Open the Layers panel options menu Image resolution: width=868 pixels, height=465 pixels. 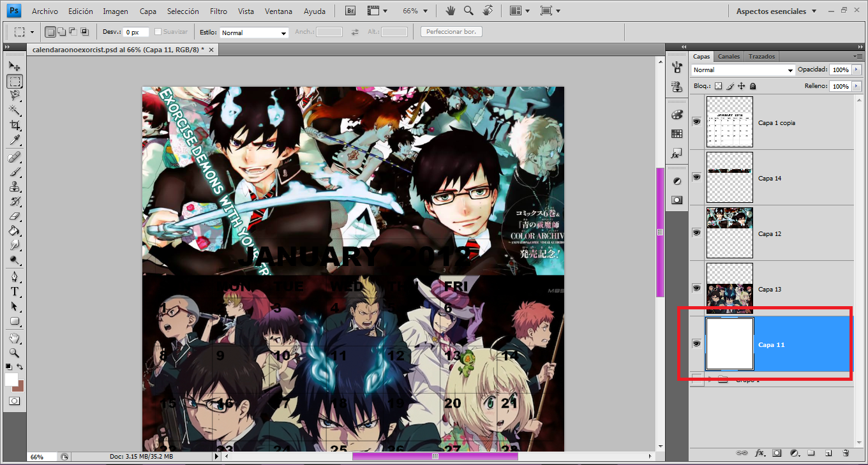tap(858, 56)
